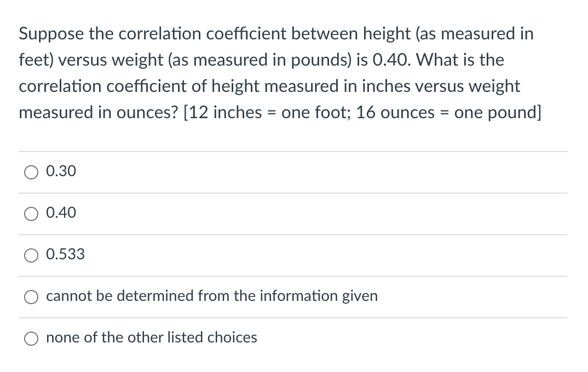Click the empty area beside the 0.40 option
The width and height of the screenshot is (588, 372).
[328, 213]
